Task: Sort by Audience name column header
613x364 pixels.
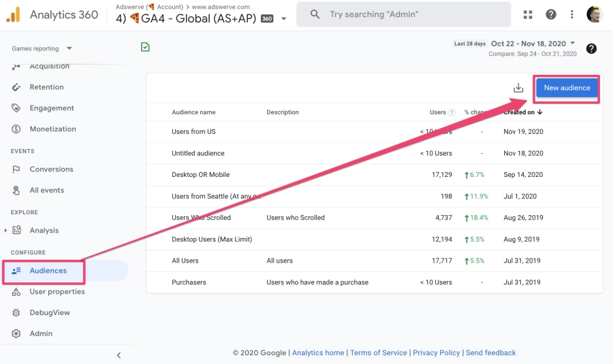Action: click(x=193, y=112)
